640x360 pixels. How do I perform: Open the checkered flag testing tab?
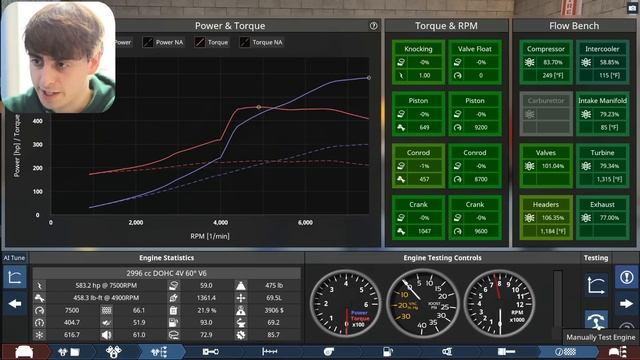[565, 351]
